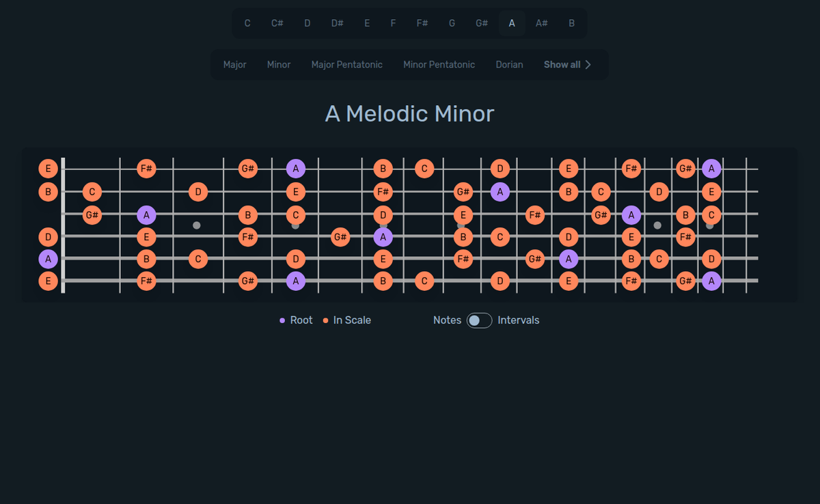The image size is (820, 504).
Task: Click the E note marker on the second string
Action: click(x=297, y=192)
